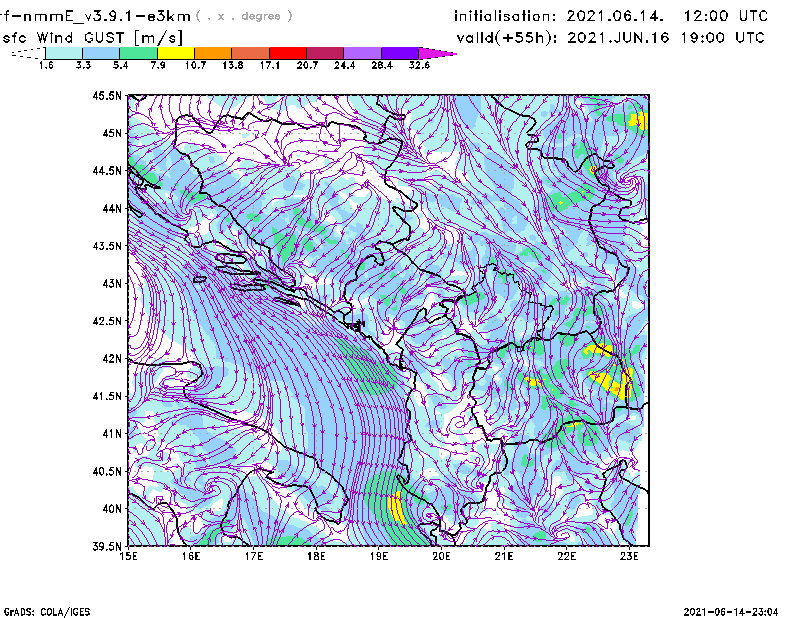
Task: Click the violet 28.4–32.6 legend swatch
Action: 400,53
